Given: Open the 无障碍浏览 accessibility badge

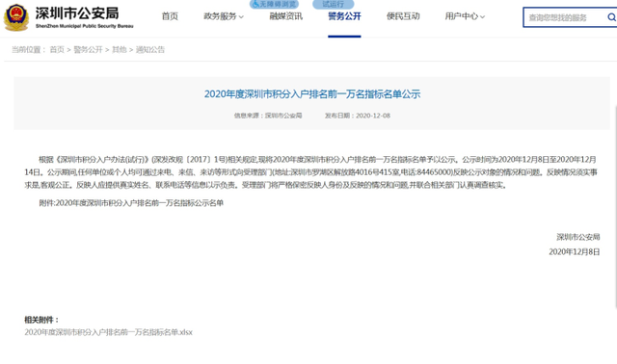Looking at the screenshot, I should [274, 4].
